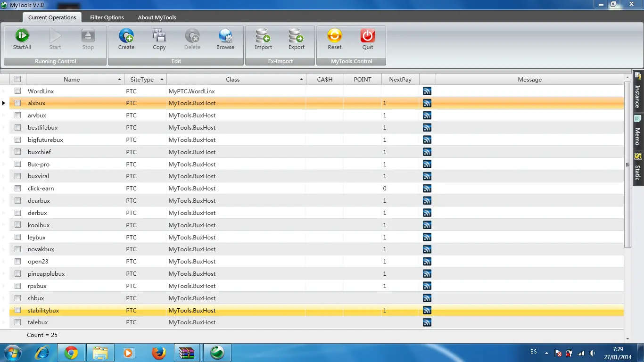Screen dimensions: 644x362
Task: Launch Google Chrome from taskbar
Action: pos(71,353)
